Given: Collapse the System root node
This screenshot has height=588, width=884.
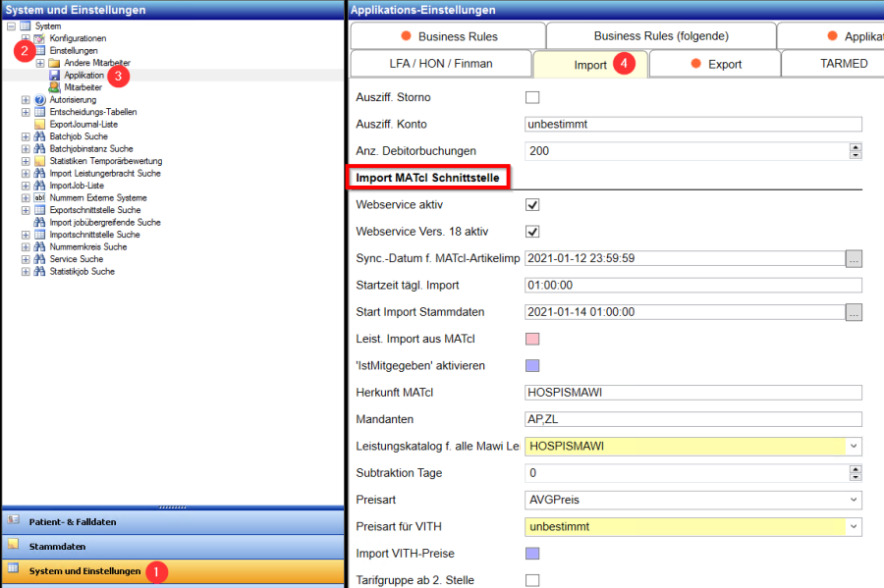Looking at the screenshot, I should [x=11, y=26].
